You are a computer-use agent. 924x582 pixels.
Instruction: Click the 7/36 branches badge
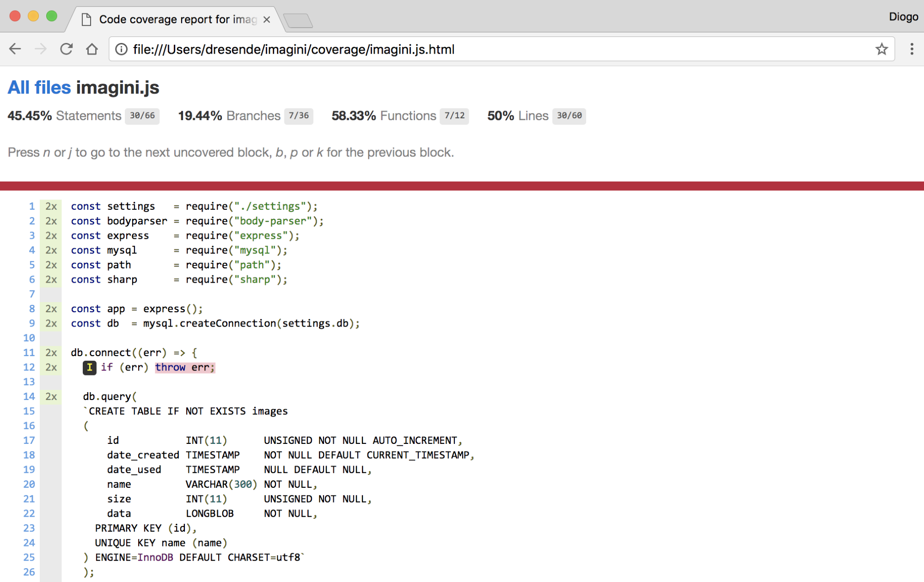pyautogui.click(x=299, y=115)
